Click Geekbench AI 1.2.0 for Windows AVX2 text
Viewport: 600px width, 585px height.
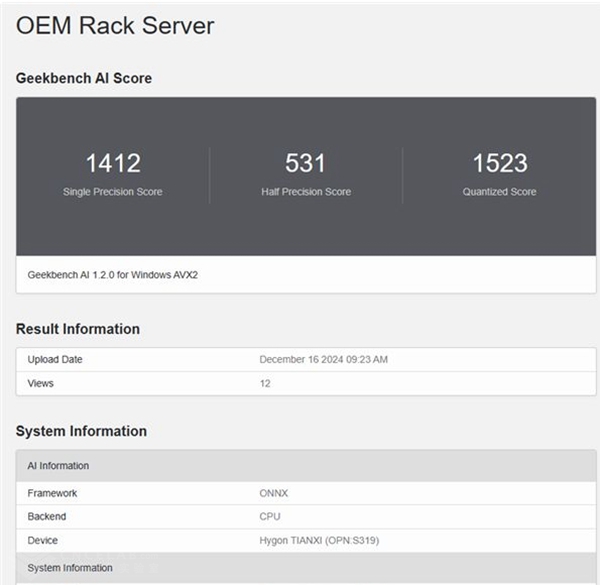(x=112, y=275)
